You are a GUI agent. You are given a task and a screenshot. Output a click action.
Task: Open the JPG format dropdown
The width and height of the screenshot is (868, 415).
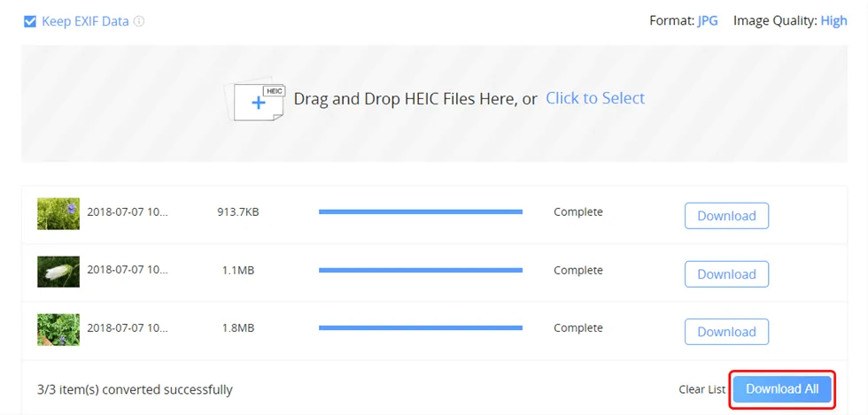[x=708, y=20]
